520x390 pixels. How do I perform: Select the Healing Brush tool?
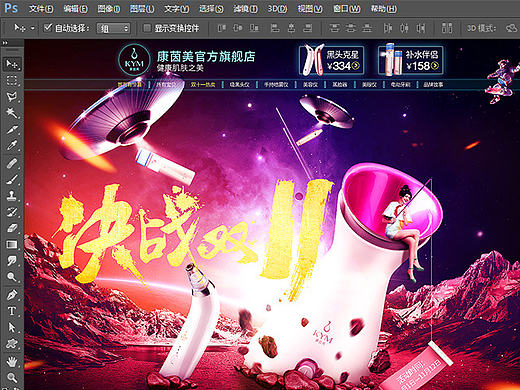click(x=12, y=163)
